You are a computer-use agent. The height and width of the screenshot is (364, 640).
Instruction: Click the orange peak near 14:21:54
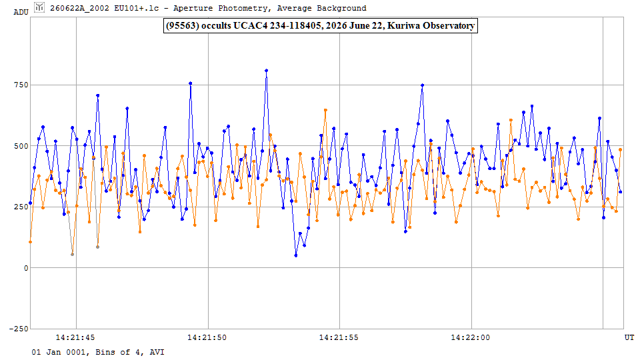pos(325,110)
